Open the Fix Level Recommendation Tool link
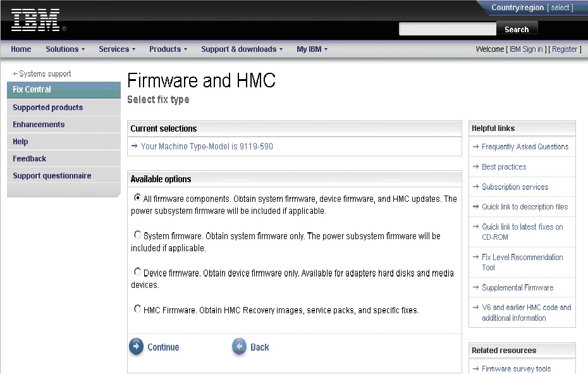Image resolution: width=588 pixels, height=374 pixels. pyautogui.click(x=522, y=263)
